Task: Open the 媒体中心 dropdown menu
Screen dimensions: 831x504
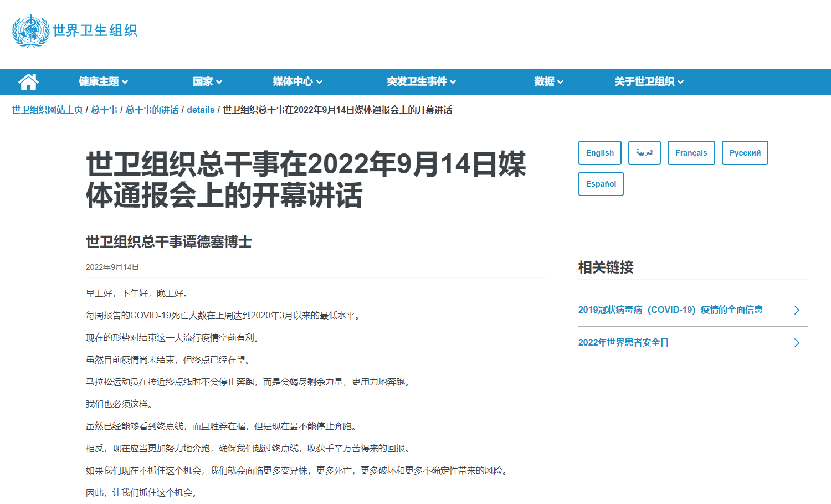Action: pos(297,82)
